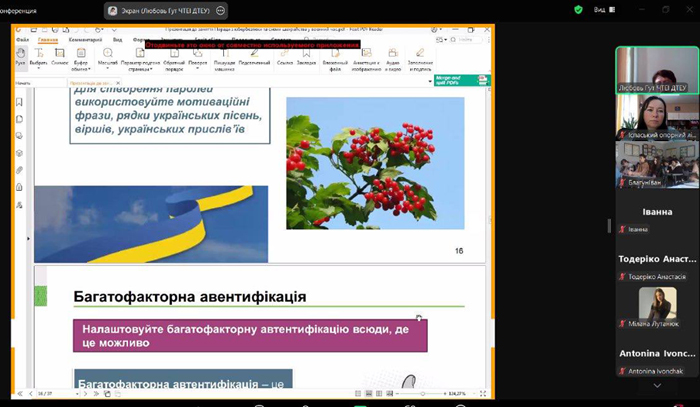Open the Zoom (Масштаб) tool
The width and height of the screenshot is (700, 407).
(x=108, y=57)
